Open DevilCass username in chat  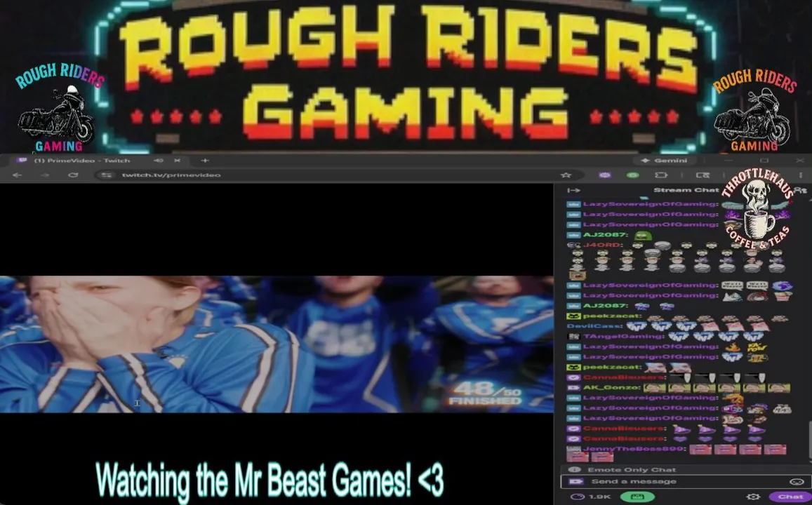594,326
